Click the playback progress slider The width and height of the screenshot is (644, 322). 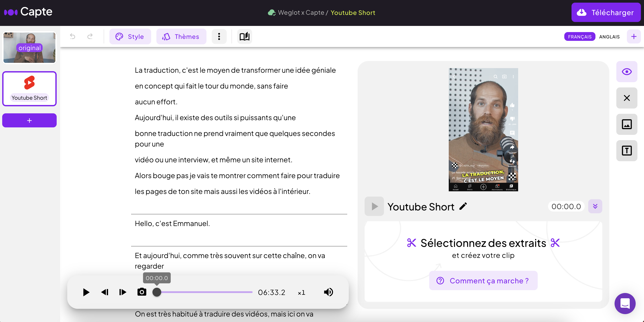pyautogui.click(x=203, y=292)
